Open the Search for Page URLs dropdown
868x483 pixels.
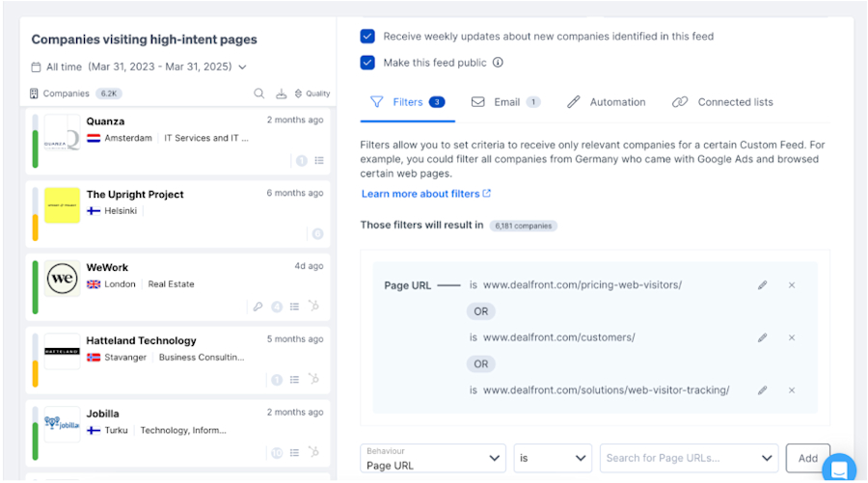point(690,458)
